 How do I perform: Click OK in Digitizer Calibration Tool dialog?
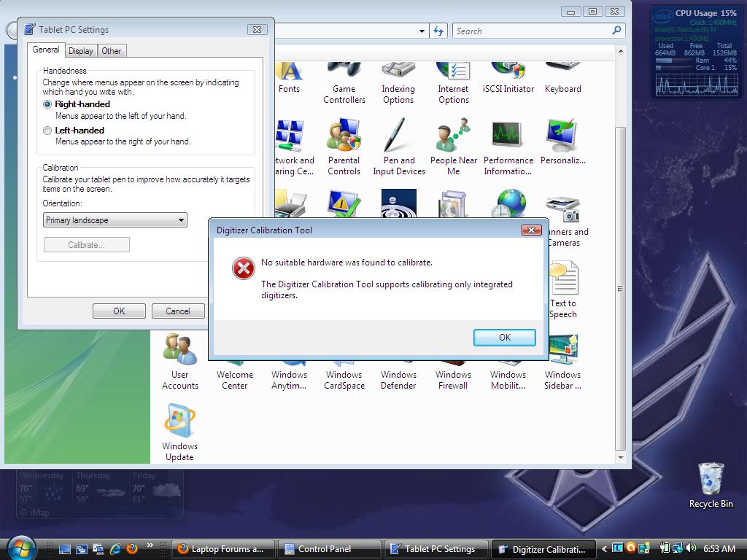click(505, 337)
